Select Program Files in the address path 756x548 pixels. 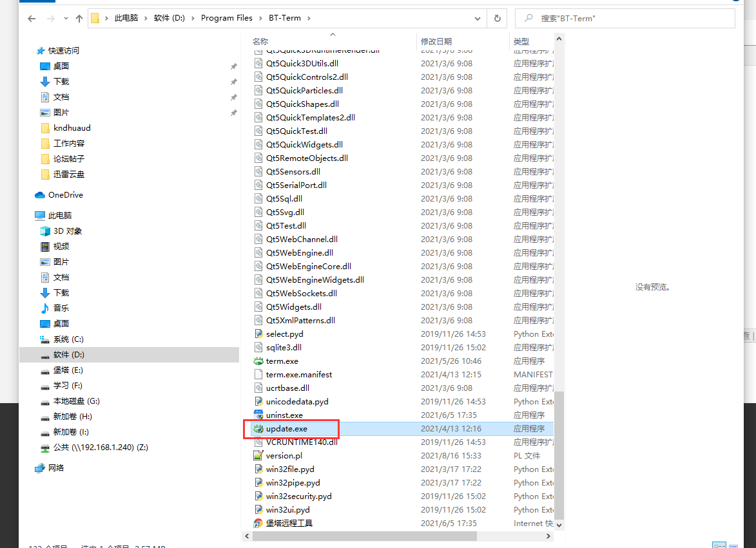227,18
